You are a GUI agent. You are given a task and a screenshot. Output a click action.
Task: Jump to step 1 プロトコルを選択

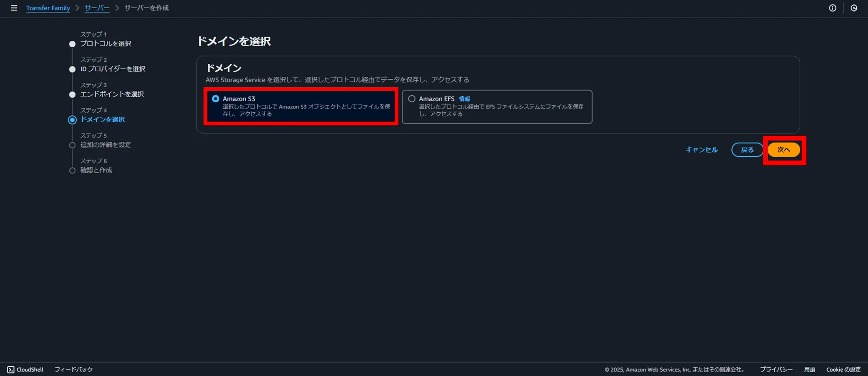point(105,43)
